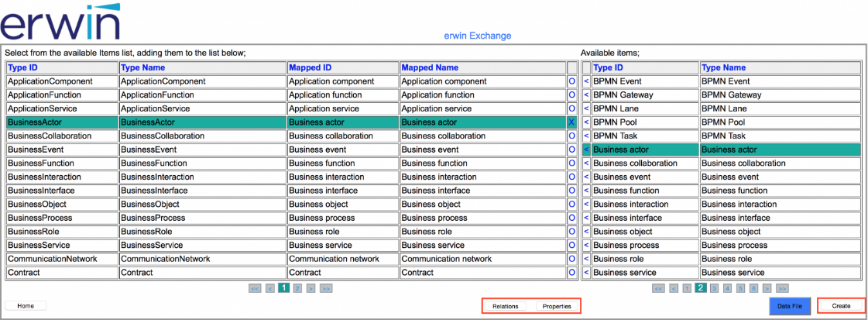Go to next page of available items
868x320 pixels.
[x=767, y=288]
